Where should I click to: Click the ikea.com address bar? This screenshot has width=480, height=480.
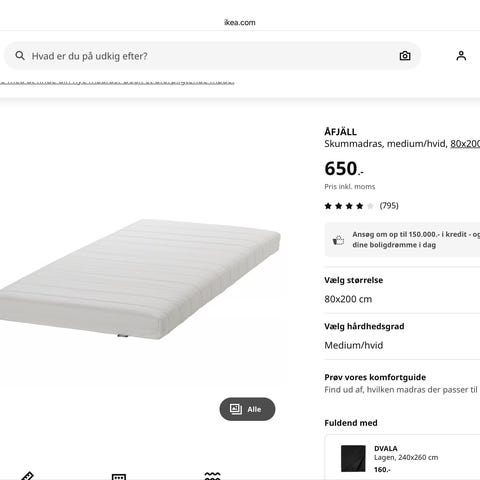240,23
